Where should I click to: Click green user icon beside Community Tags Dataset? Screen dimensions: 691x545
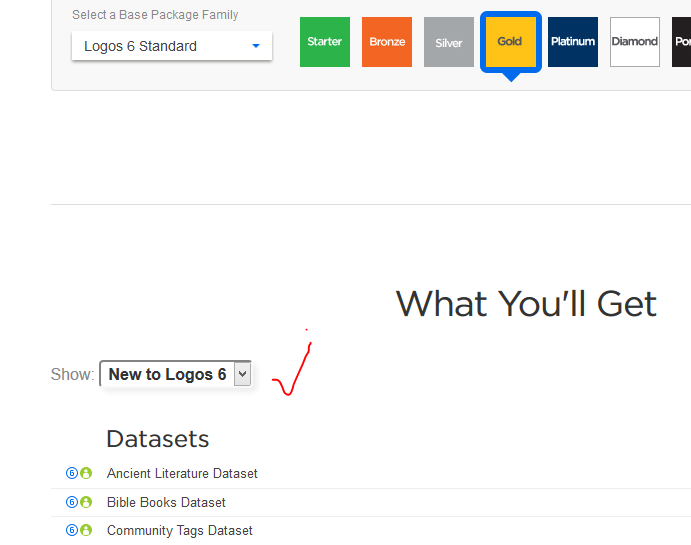coord(86,530)
